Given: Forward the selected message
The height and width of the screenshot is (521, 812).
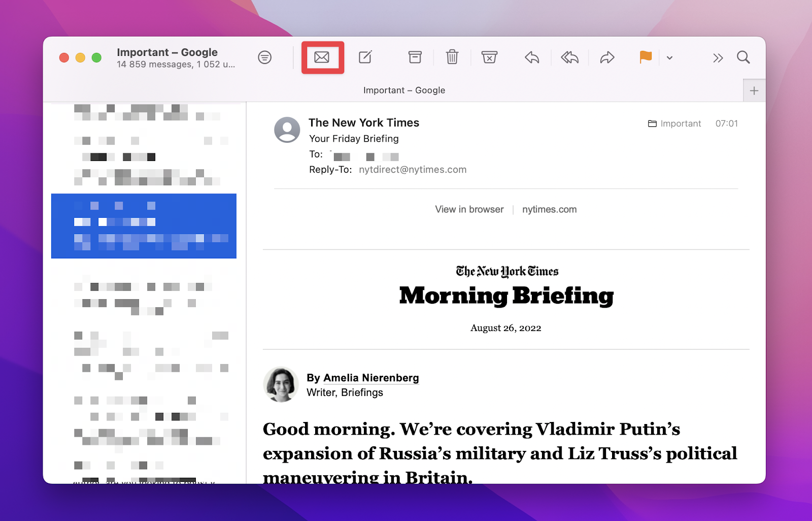Looking at the screenshot, I should point(607,57).
